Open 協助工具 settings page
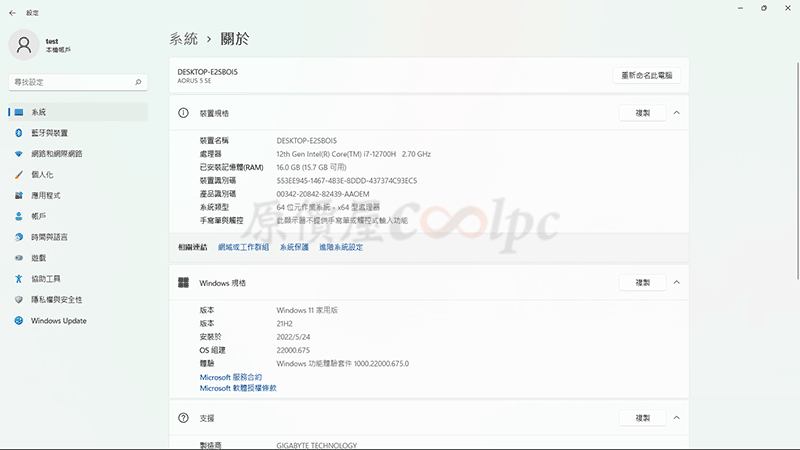This screenshot has height=450, width=800. pos(78,279)
